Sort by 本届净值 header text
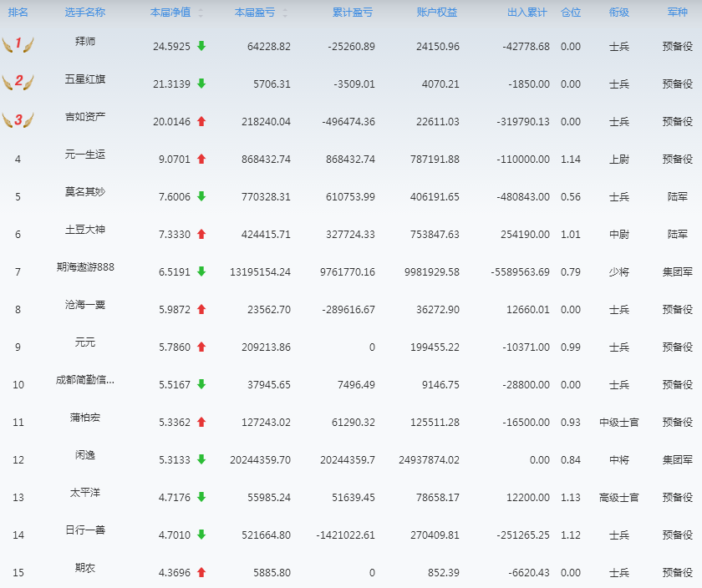702x588 pixels. pyautogui.click(x=170, y=13)
